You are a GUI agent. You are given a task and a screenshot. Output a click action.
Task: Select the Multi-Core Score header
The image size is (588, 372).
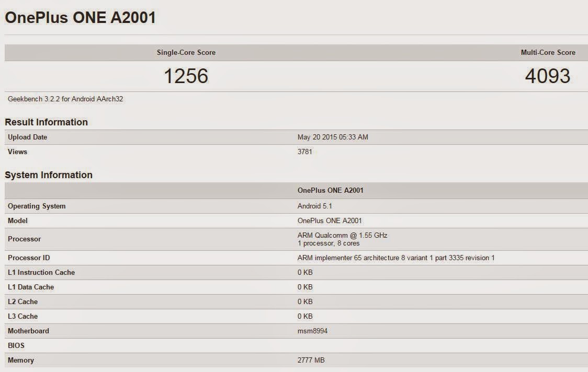pos(548,52)
